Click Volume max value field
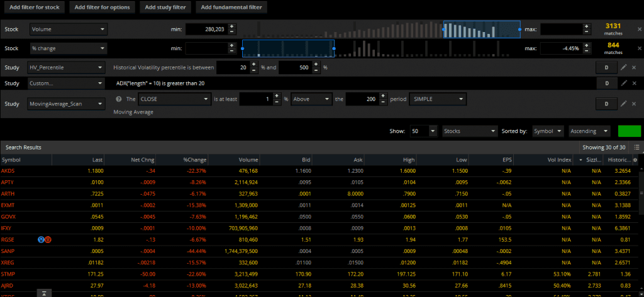 [x=562, y=30]
